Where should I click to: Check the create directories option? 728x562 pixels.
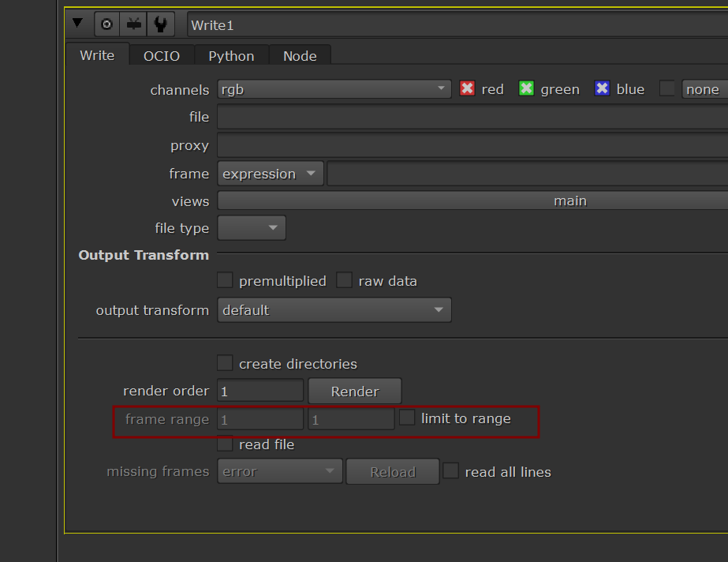coord(225,363)
